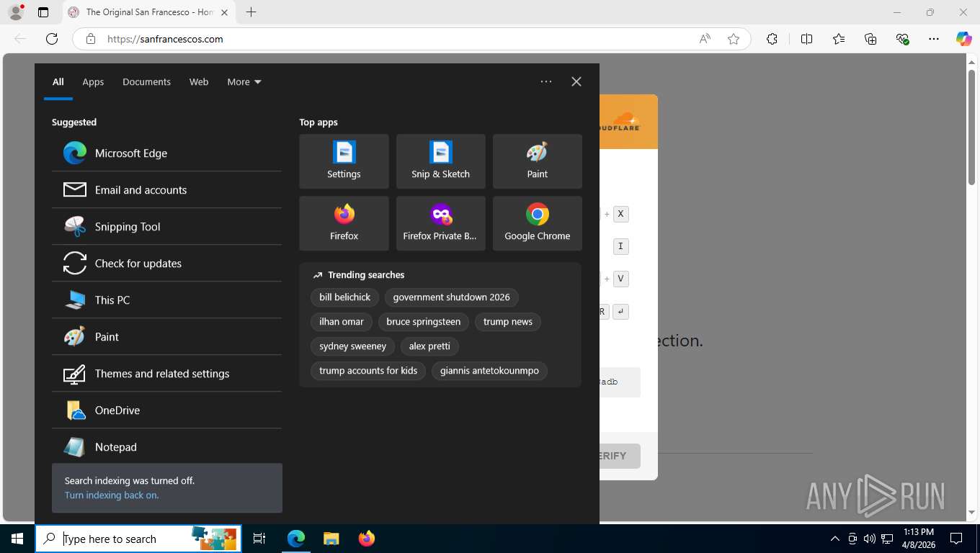Open Snip & Sketch tile
This screenshot has width=980, height=553.
(x=440, y=161)
